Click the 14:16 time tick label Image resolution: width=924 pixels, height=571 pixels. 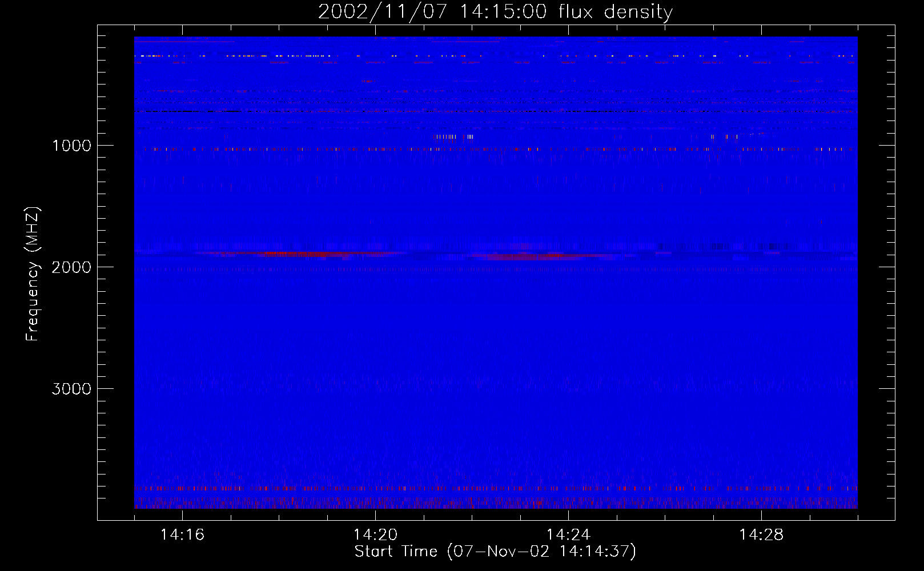pyautogui.click(x=182, y=534)
